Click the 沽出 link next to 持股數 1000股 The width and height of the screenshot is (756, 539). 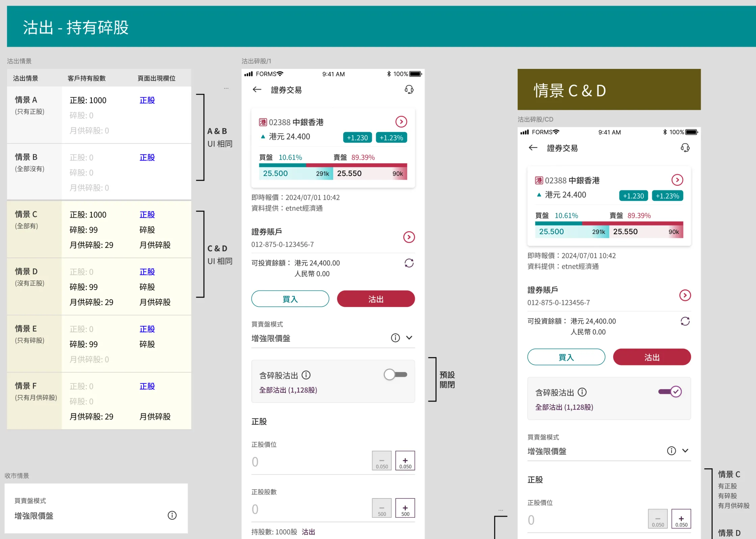click(308, 532)
